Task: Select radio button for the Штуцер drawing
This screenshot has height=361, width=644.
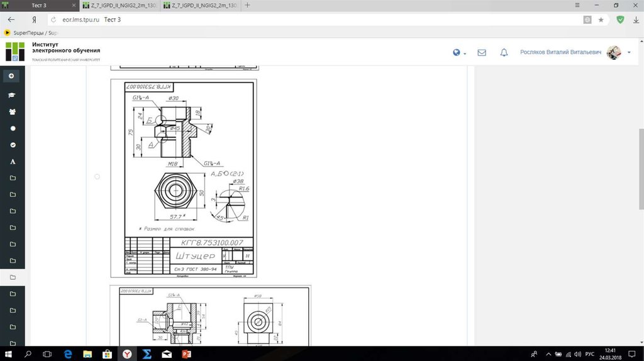Action: click(97, 177)
